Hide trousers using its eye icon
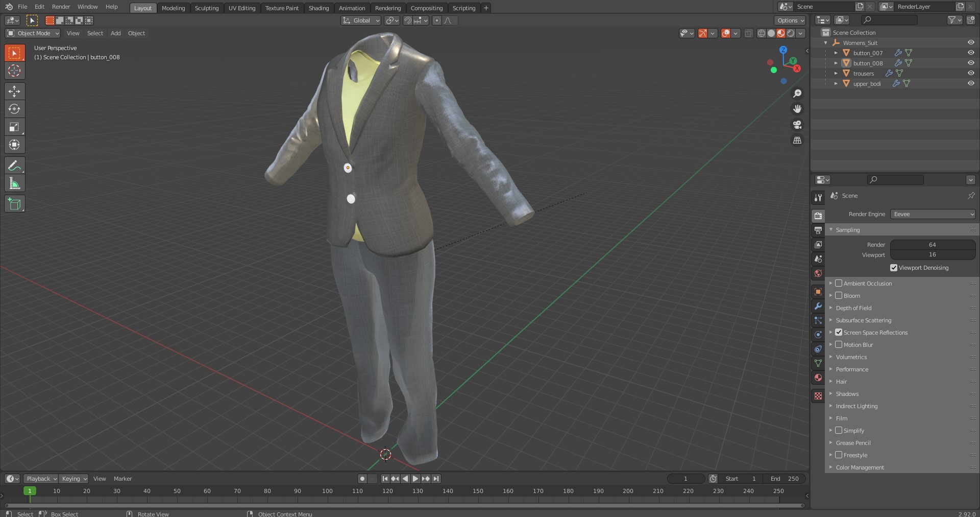Viewport: 980px width, 517px height. (x=971, y=73)
